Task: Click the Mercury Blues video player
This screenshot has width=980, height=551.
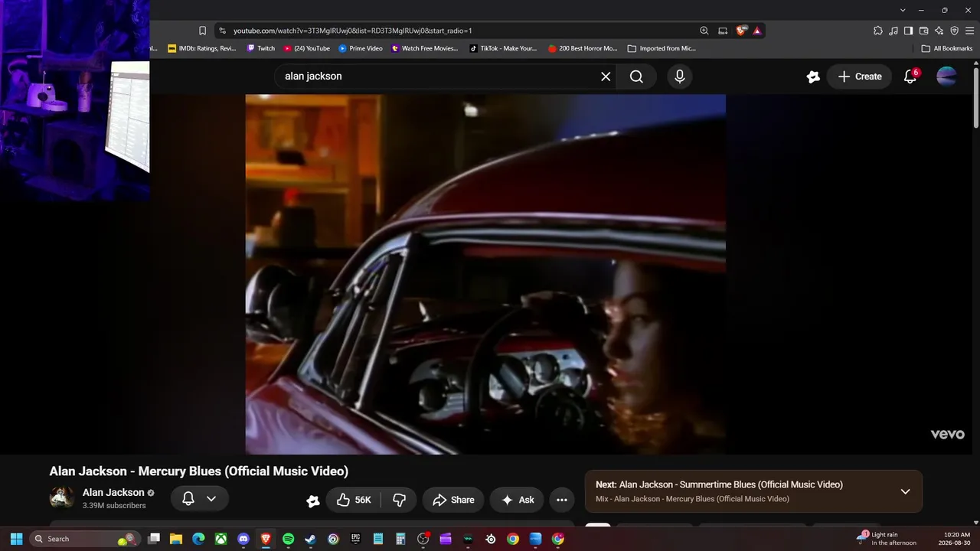Action: (485, 274)
